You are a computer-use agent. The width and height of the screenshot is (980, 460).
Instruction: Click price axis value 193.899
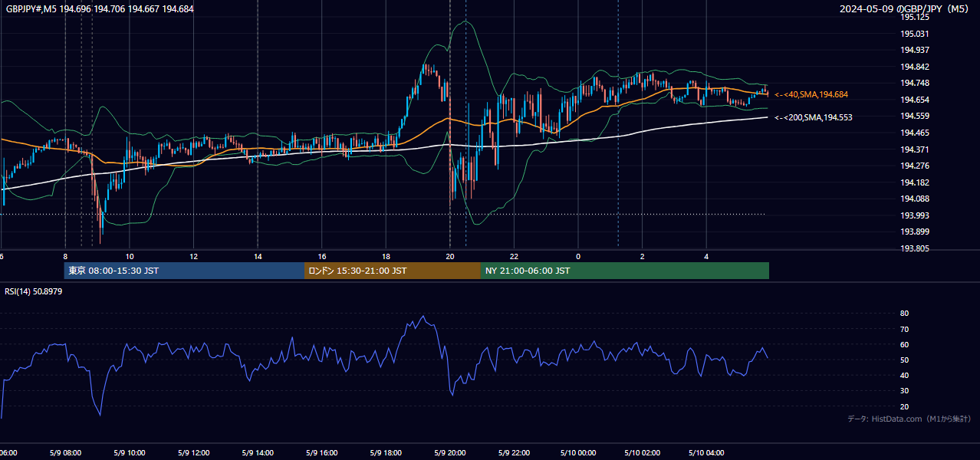click(x=914, y=232)
